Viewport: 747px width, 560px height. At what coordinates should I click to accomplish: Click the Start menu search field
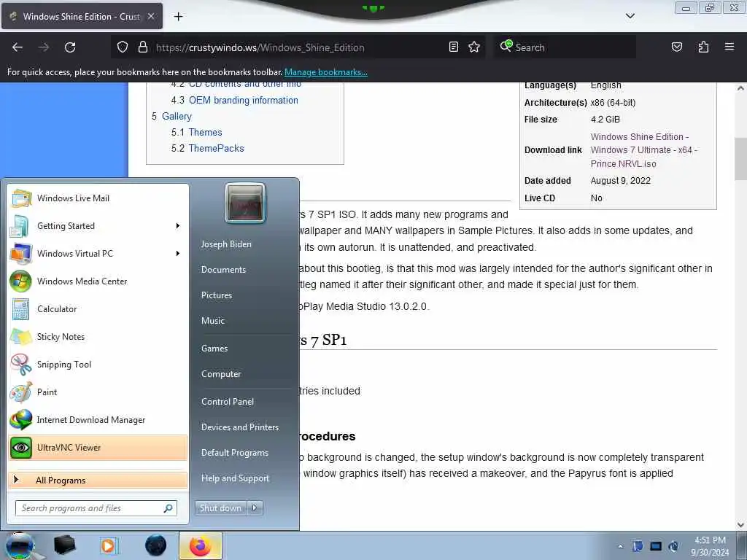coord(96,508)
